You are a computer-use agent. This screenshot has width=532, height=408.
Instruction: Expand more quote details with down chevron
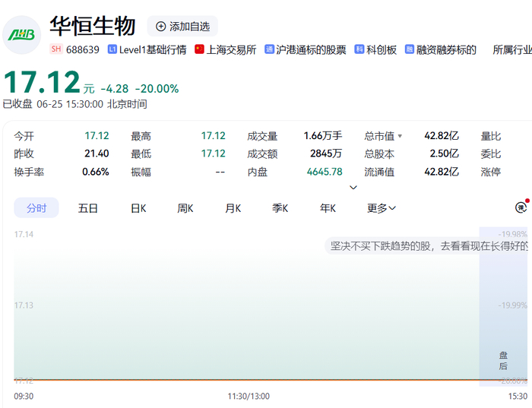353,188
